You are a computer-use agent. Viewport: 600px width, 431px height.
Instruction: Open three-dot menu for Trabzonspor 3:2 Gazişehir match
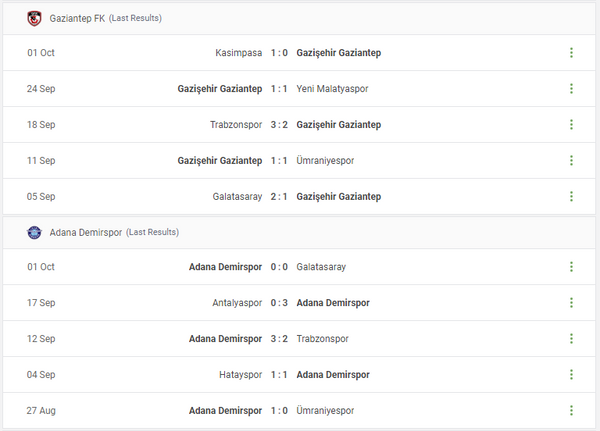[x=571, y=125]
